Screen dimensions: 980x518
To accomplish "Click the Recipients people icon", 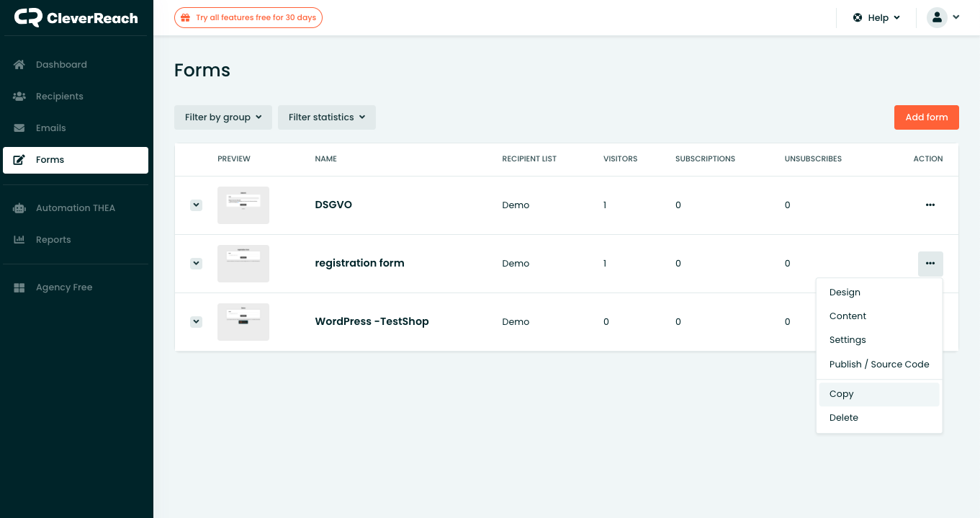I will click(20, 97).
